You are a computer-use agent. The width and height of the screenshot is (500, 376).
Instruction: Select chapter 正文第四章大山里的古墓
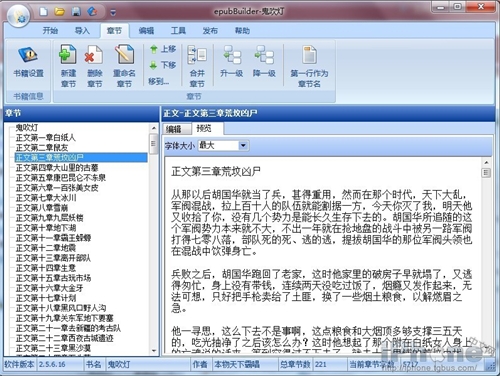[x=57, y=167]
